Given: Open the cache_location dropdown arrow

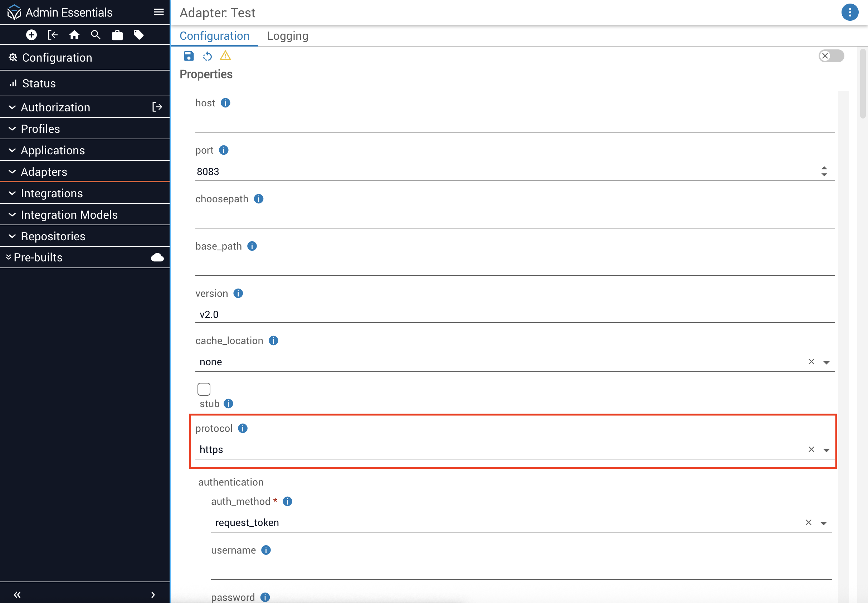Looking at the screenshot, I should (826, 362).
